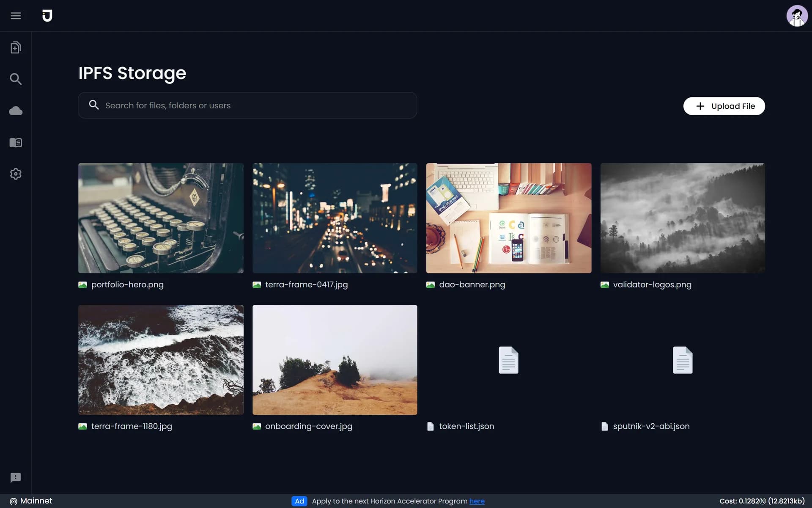Image resolution: width=812 pixels, height=508 pixels.
Task: Click image icon beside dao-banner.png
Action: click(431, 285)
